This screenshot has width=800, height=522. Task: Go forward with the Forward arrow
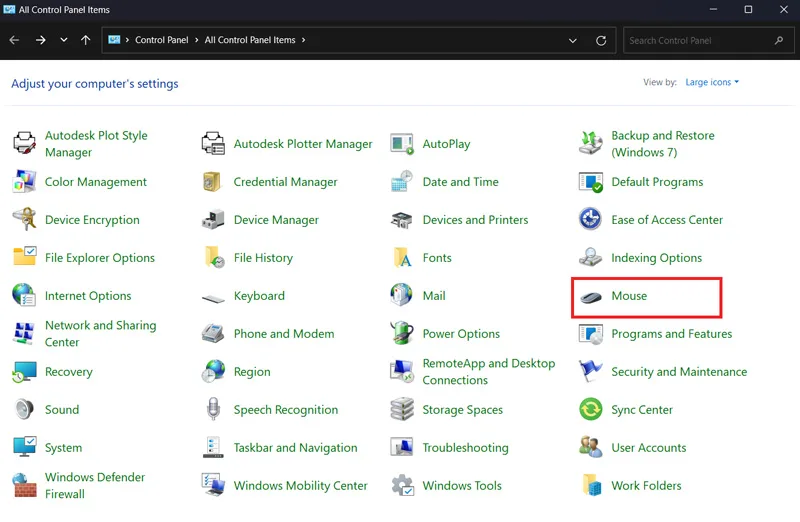41,40
